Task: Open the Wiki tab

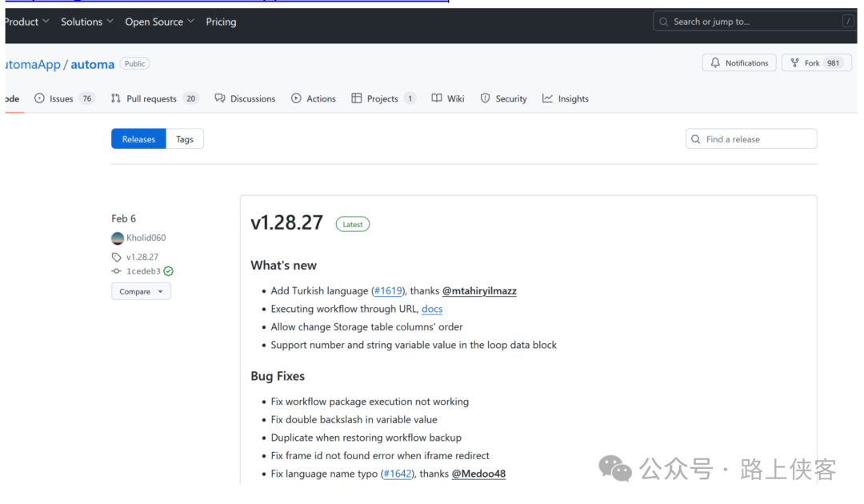Action: 448,98
